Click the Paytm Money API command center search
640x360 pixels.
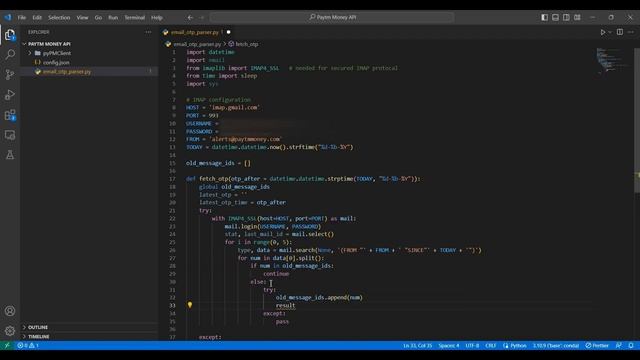pos(332,18)
